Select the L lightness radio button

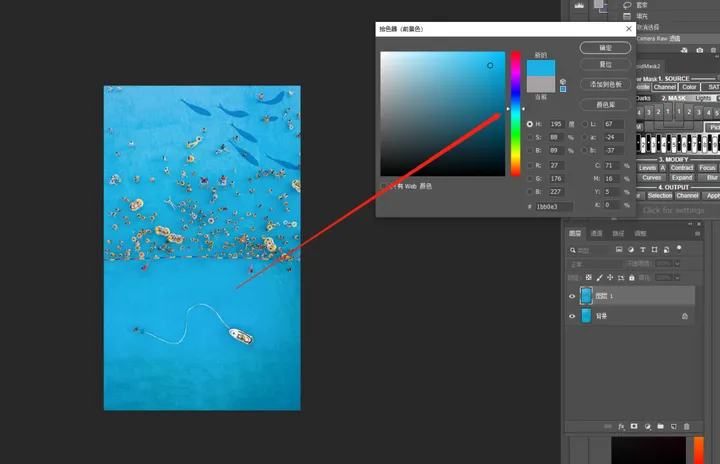pyautogui.click(x=585, y=124)
